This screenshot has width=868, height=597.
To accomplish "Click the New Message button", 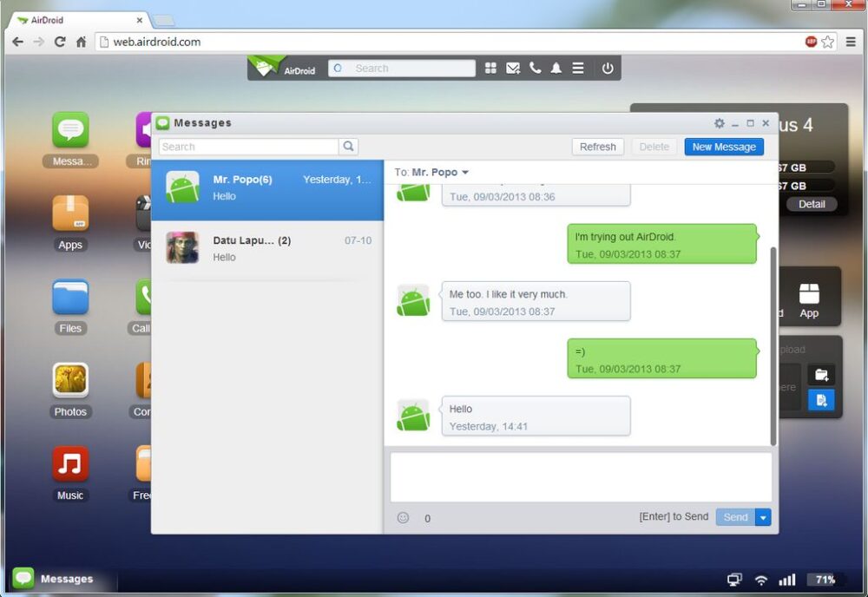I will pos(724,146).
